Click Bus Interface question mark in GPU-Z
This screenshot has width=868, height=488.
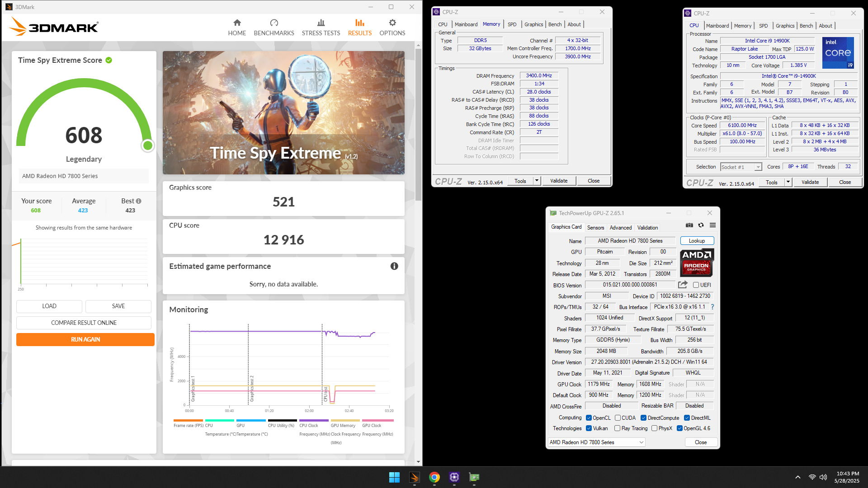coord(712,307)
